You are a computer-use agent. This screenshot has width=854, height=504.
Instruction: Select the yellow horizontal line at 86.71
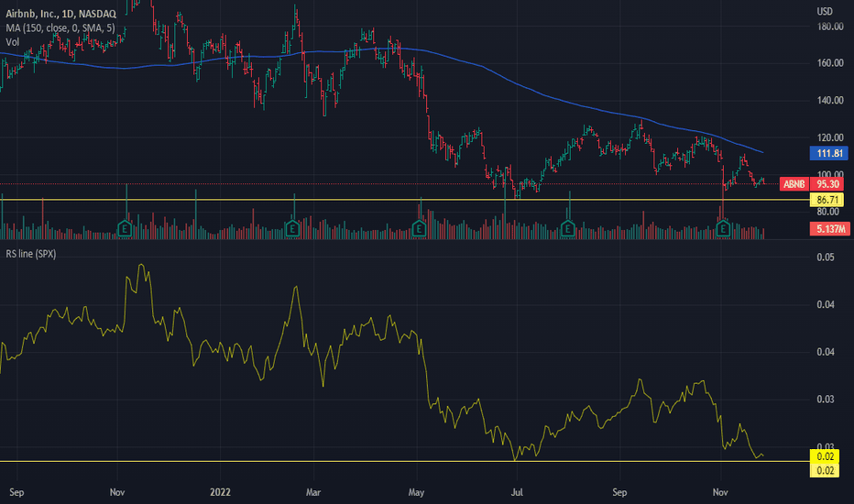[405, 200]
